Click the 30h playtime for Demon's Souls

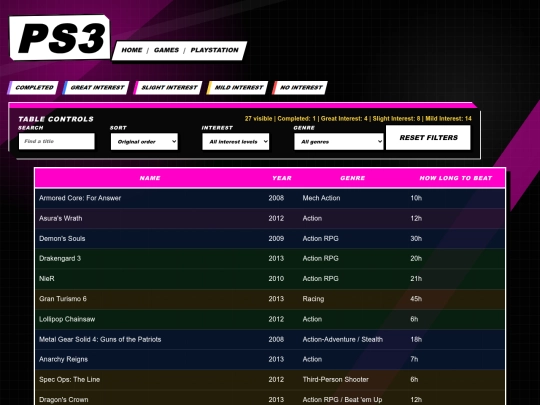[416, 238]
